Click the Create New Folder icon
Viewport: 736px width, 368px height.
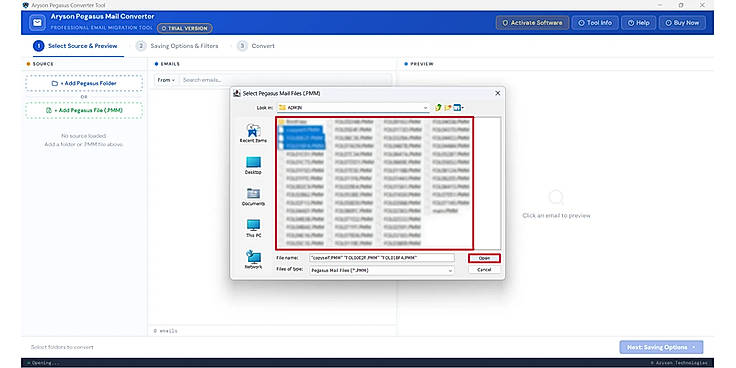pyautogui.click(x=448, y=107)
